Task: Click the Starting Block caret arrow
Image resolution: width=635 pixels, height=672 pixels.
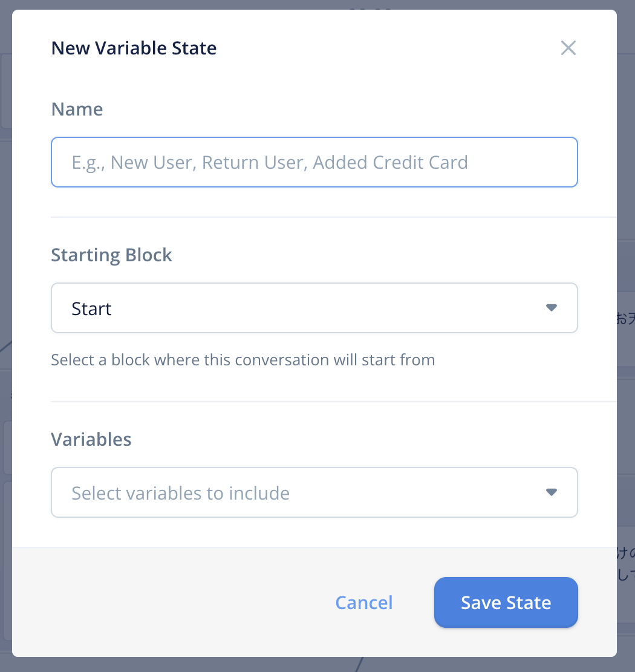Action: 551,308
